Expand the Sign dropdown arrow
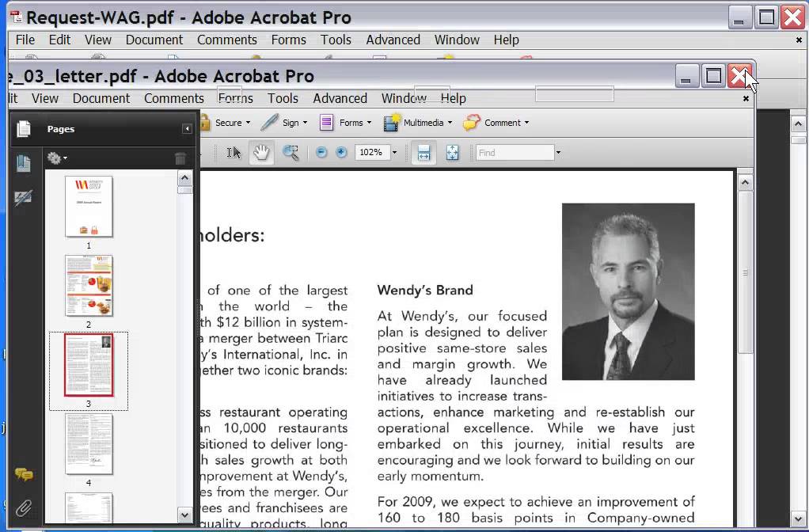The height and width of the screenshot is (532, 809). (x=305, y=123)
